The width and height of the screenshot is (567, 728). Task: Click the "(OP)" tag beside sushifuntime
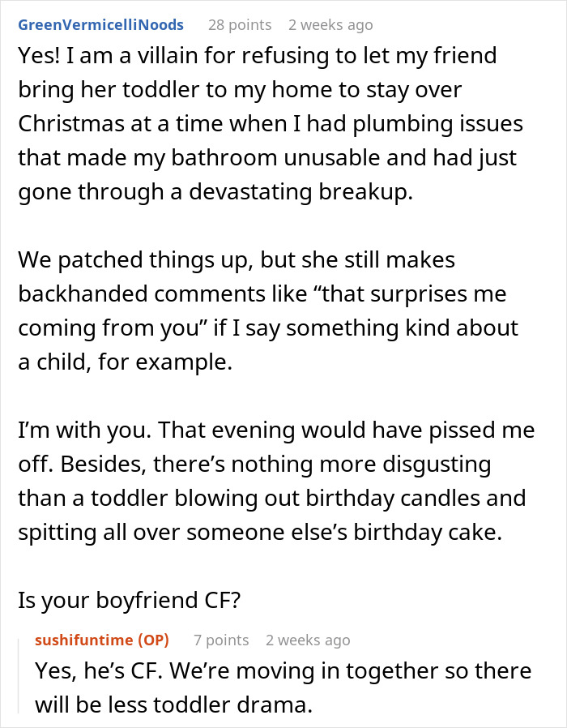[153, 640]
